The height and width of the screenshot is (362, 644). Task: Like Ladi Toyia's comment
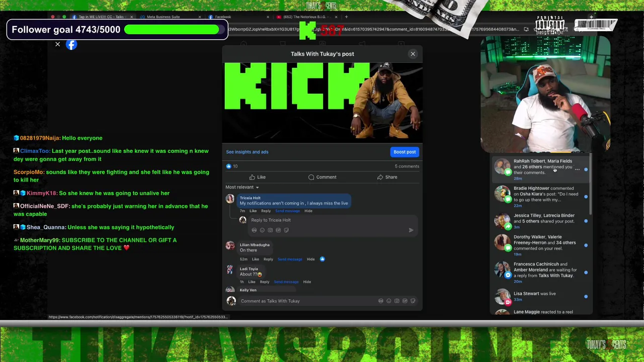(252, 282)
